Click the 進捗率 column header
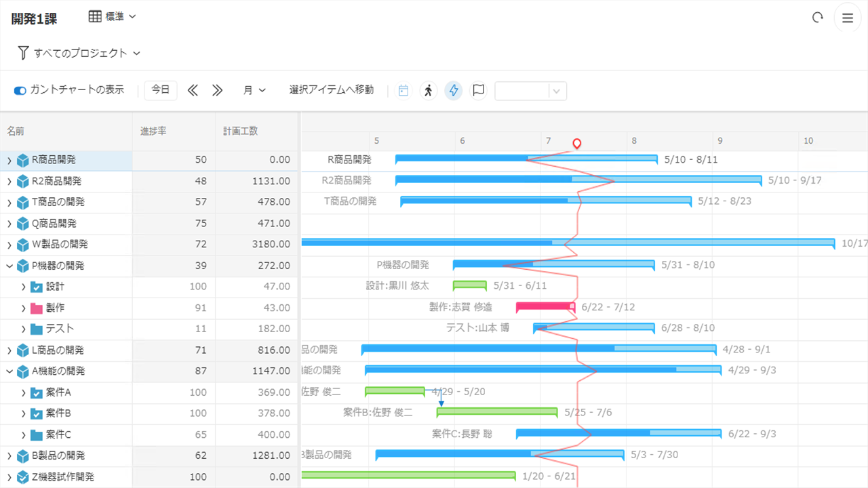 click(x=153, y=131)
